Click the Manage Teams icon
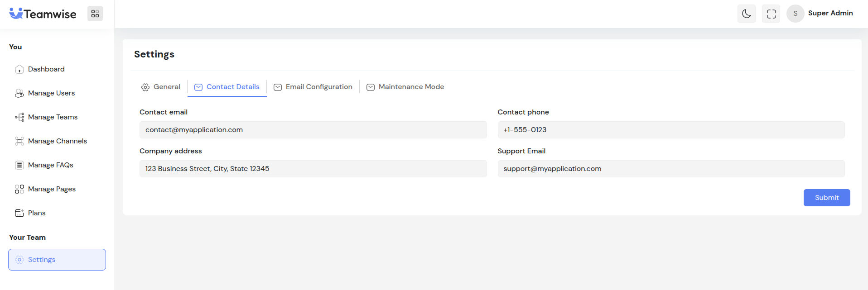The height and width of the screenshot is (290, 868). click(19, 117)
